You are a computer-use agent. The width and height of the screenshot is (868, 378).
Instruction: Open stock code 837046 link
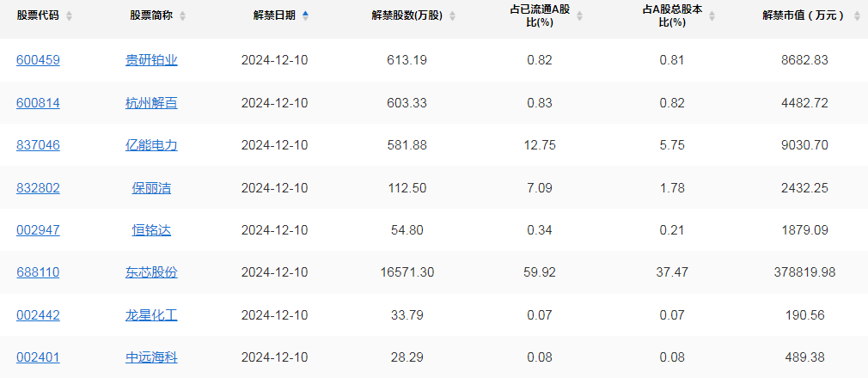38,145
